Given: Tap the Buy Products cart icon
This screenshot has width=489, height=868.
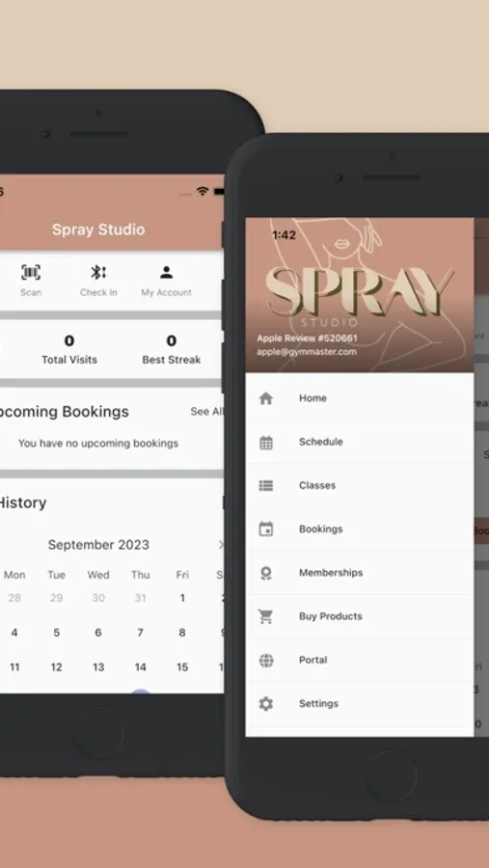Looking at the screenshot, I should point(266,616).
